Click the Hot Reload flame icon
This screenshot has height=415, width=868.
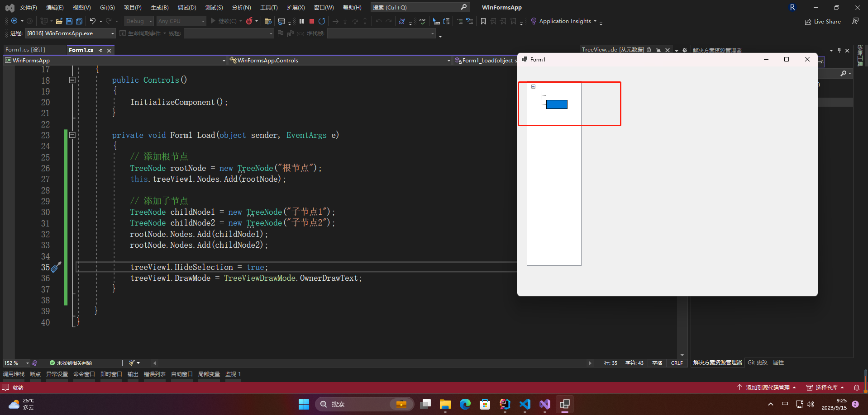[249, 21]
